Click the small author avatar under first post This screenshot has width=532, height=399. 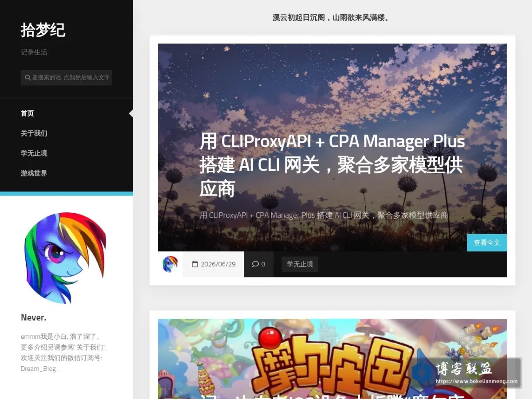click(x=170, y=264)
